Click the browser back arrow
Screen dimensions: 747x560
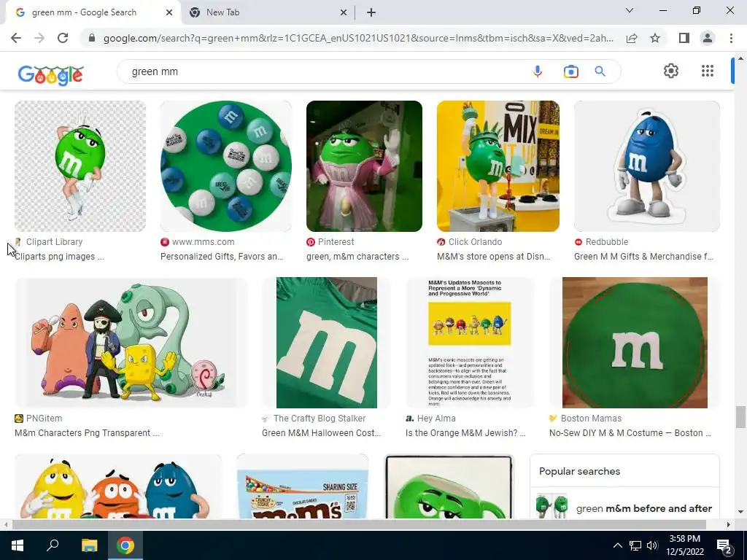16,38
